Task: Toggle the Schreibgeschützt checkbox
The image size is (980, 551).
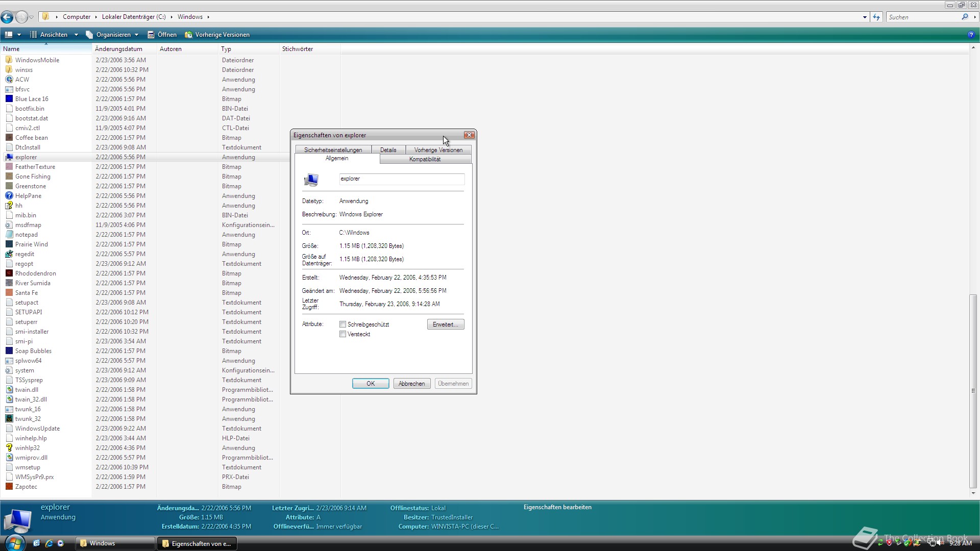Action: click(343, 324)
